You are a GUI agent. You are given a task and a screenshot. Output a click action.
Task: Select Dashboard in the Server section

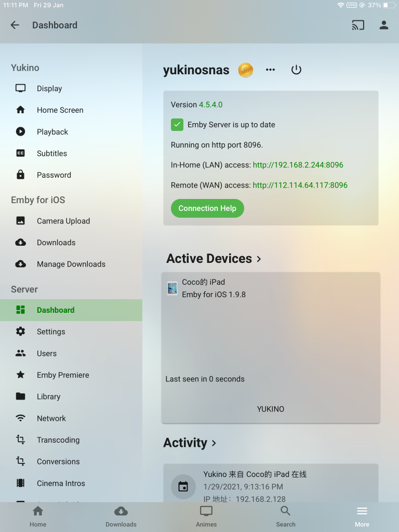pos(71,310)
